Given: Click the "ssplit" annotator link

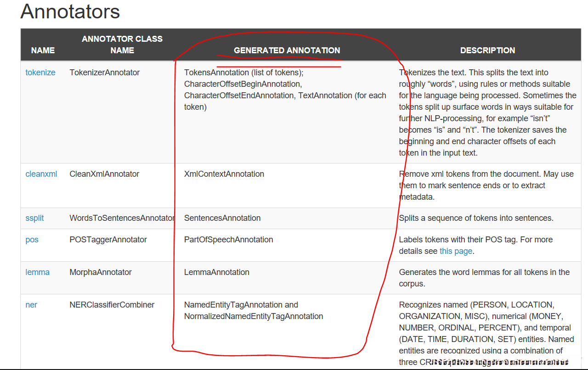Looking at the screenshot, I should click(x=34, y=218).
